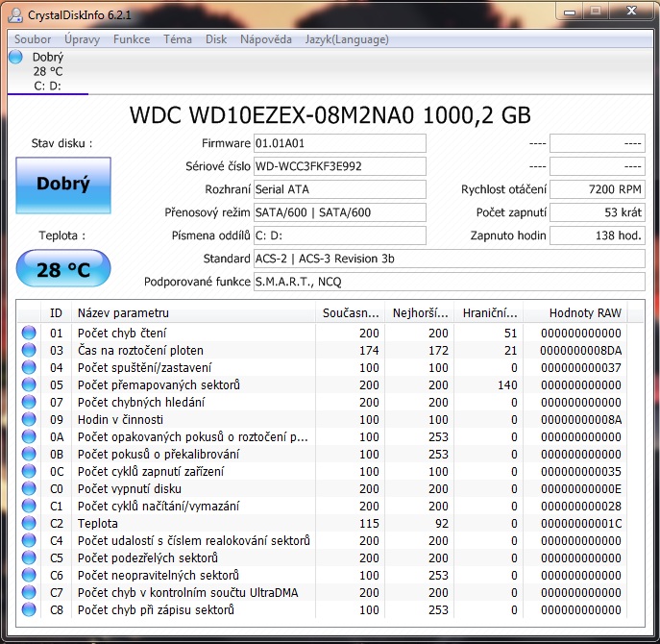Image resolution: width=660 pixels, height=644 pixels.
Task: Click the ID column header
Action: pos(56,312)
